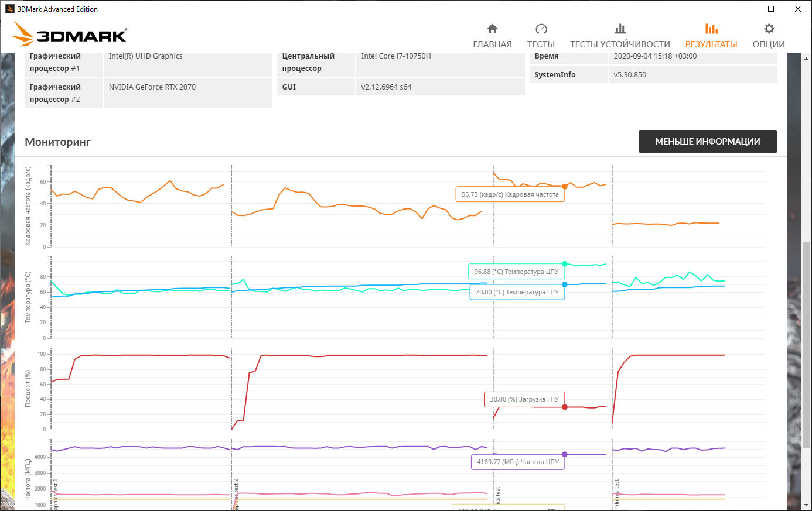Click the GUI version v2.12.6964 s64
The height and width of the screenshot is (511, 812).
point(386,87)
